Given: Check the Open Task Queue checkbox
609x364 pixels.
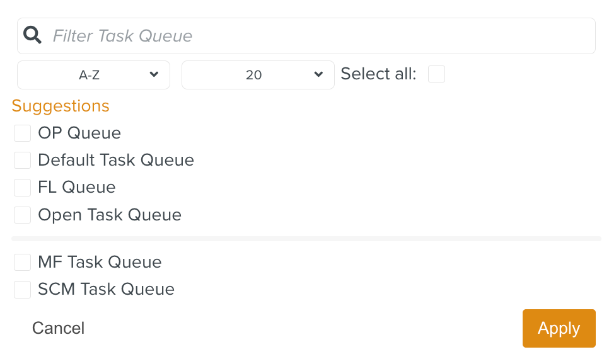Looking at the screenshot, I should point(22,215).
